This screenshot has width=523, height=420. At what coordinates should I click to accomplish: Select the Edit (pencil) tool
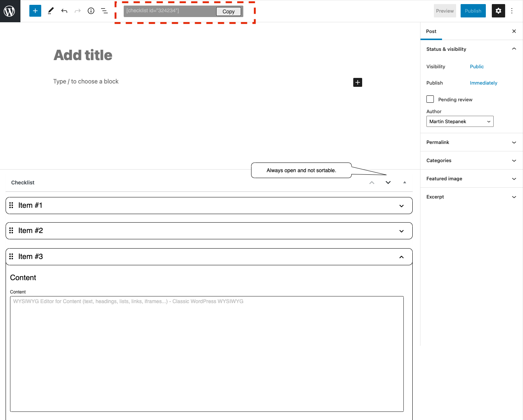[x=51, y=11]
